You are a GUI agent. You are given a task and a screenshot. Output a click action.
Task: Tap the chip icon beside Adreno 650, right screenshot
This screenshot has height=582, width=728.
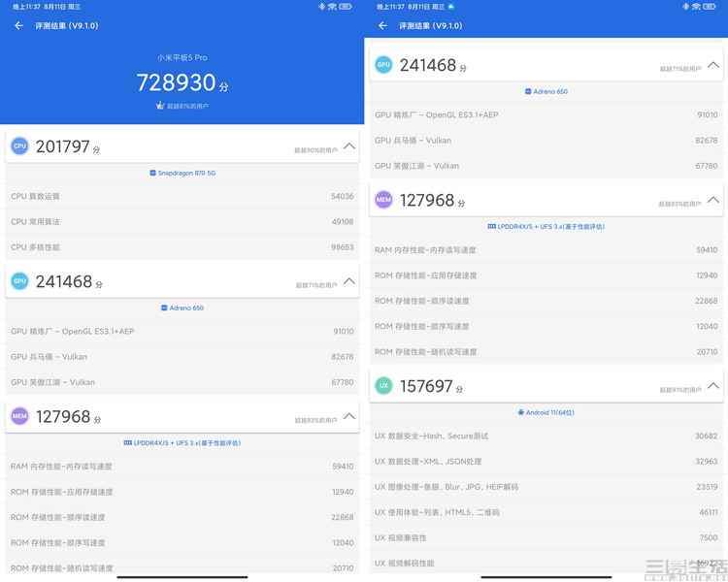pyautogui.click(x=528, y=91)
